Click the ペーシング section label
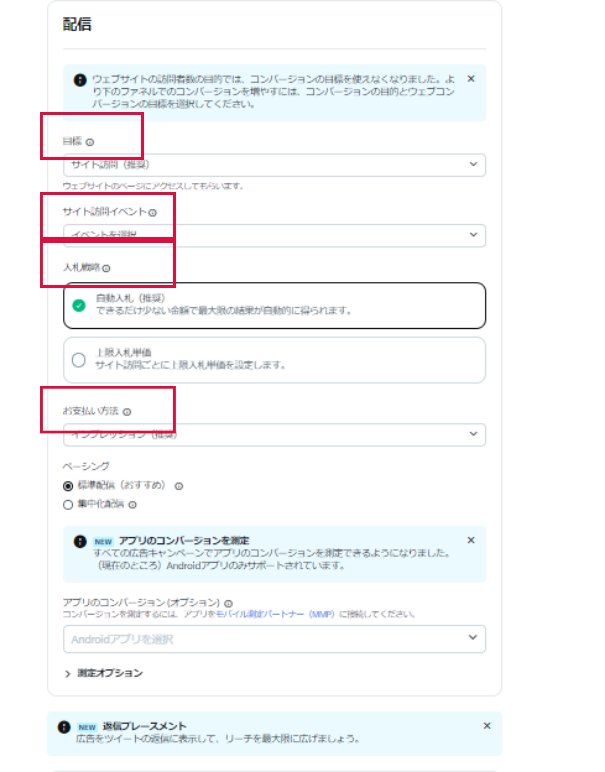Image resolution: width=605 pixels, height=772 pixels. click(86, 466)
